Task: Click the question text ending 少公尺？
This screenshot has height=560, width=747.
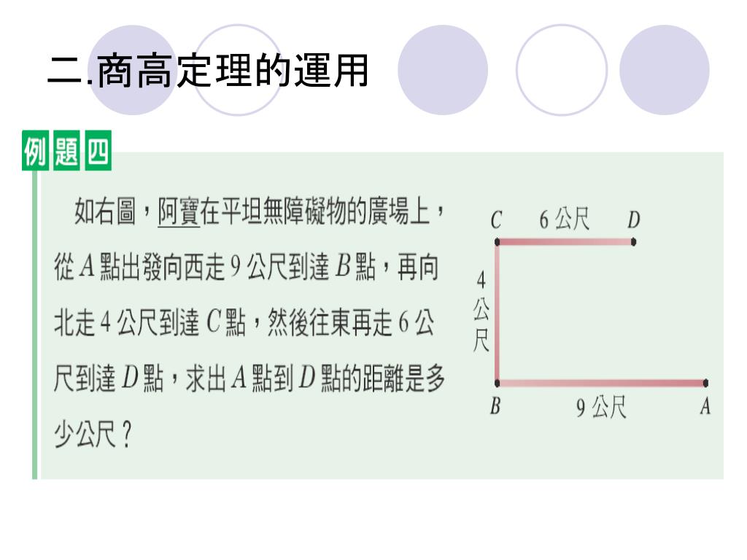Action: click(x=249, y=322)
